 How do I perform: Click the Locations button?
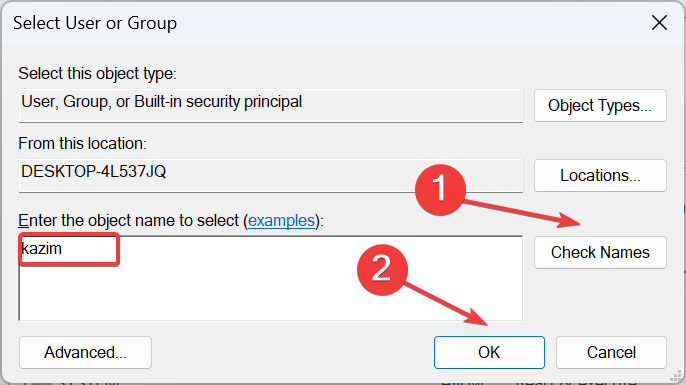pyautogui.click(x=600, y=175)
